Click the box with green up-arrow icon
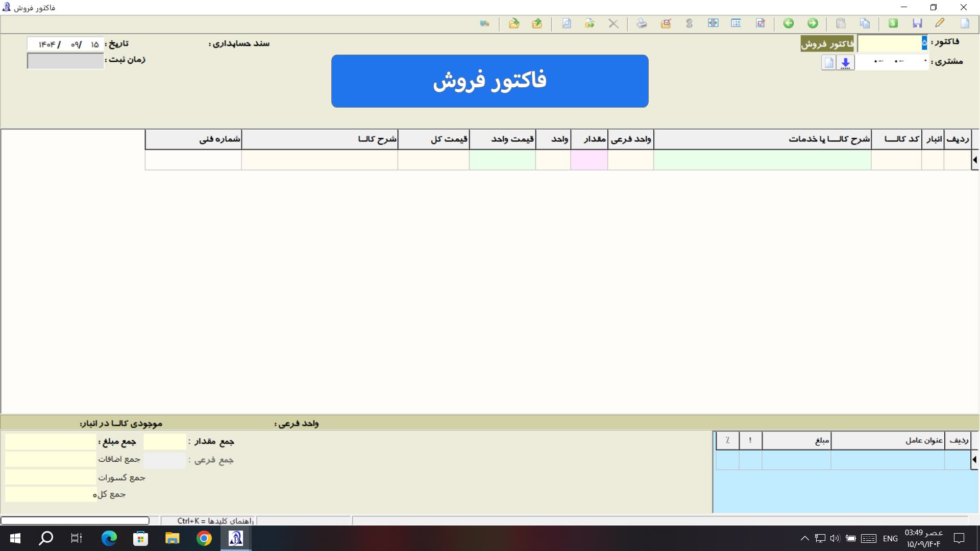Screen dimensions: 980x551 click(537, 23)
